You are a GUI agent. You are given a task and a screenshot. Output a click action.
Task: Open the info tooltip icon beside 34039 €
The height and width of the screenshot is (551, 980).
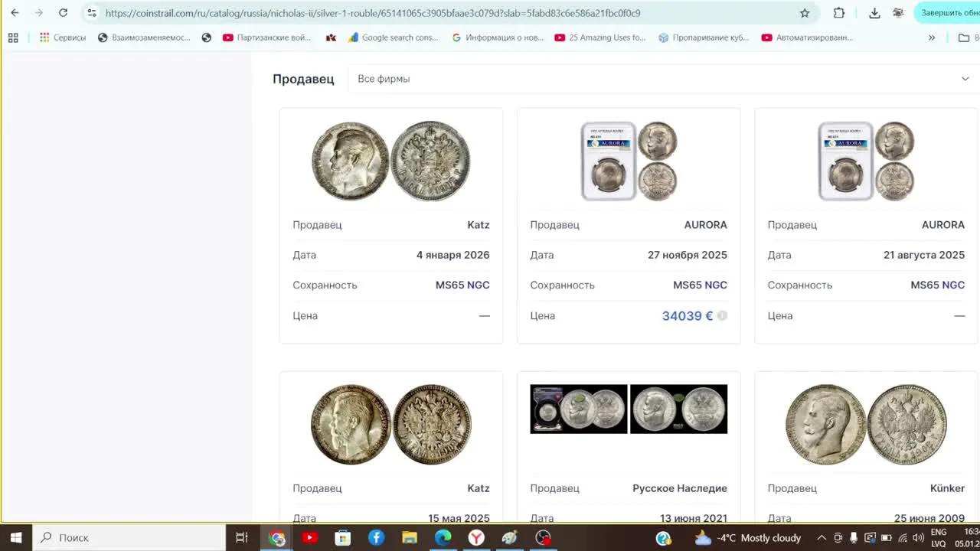[721, 315]
